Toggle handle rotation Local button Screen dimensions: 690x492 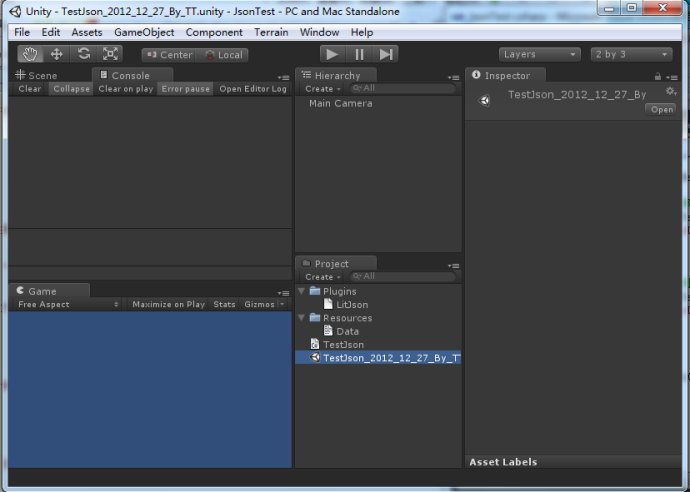click(223, 55)
